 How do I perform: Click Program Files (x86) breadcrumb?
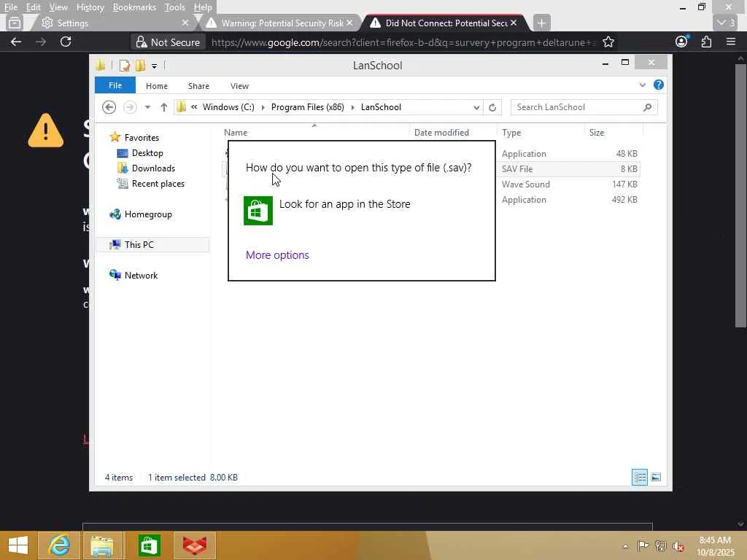tap(307, 107)
